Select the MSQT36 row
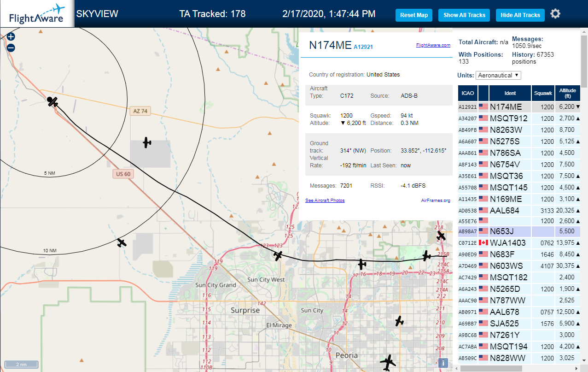 [x=519, y=176]
